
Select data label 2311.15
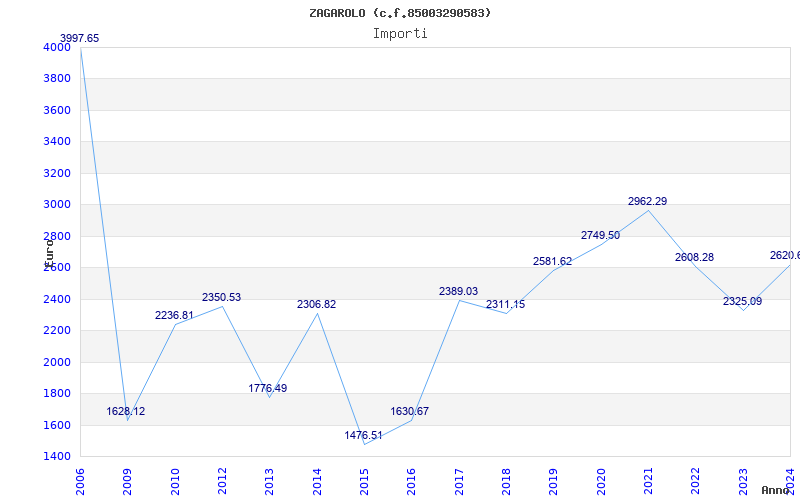coord(506,305)
